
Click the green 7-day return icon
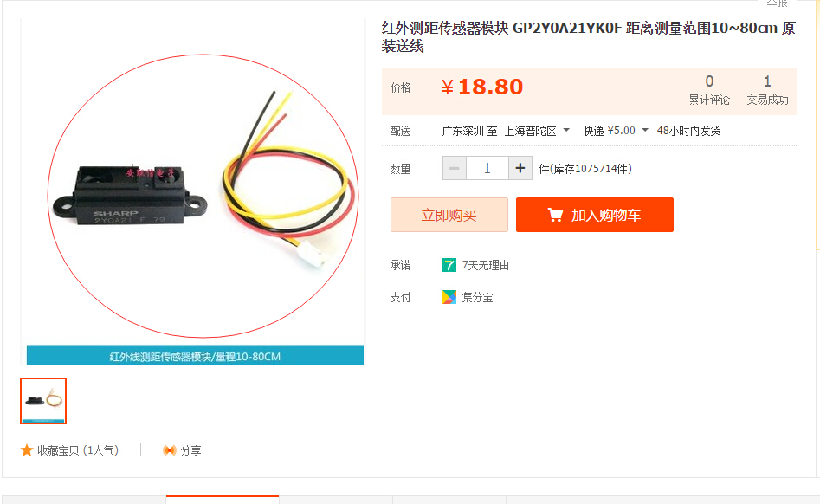(x=449, y=265)
